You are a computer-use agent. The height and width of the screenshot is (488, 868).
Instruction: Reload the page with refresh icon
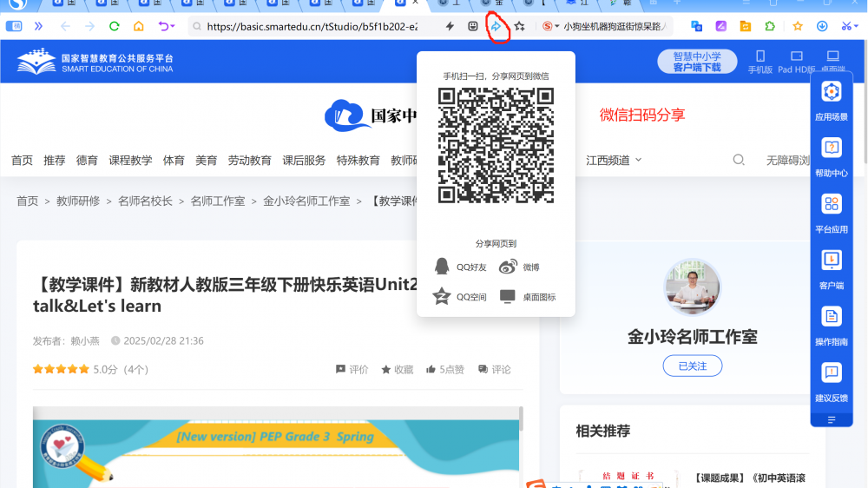[114, 26]
